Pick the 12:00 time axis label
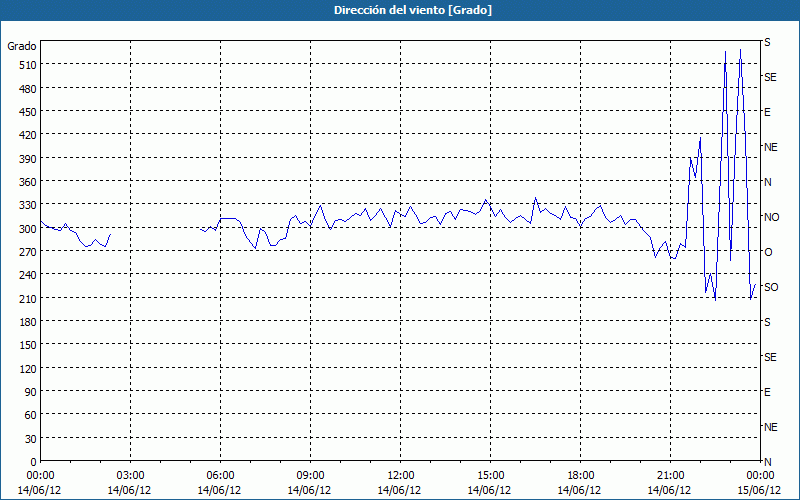 (x=401, y=476)
